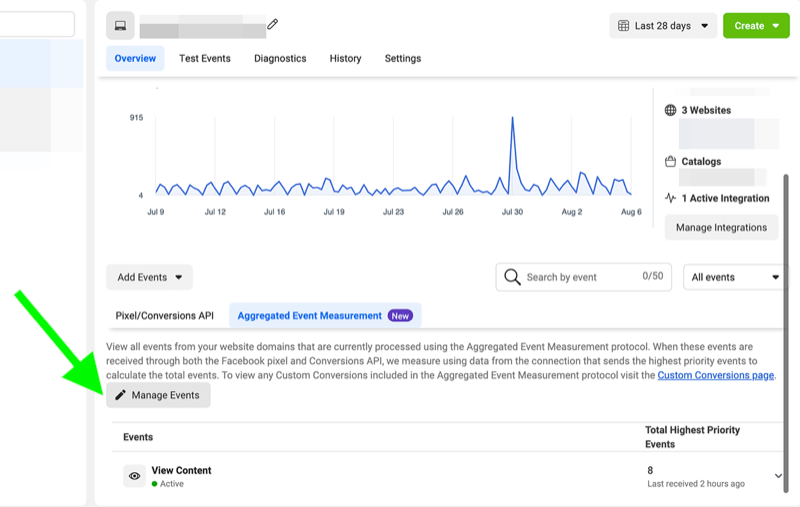The image size is (800, 507).
Task: Click the Last received 2 hours ago text
Action: (696, 484)
